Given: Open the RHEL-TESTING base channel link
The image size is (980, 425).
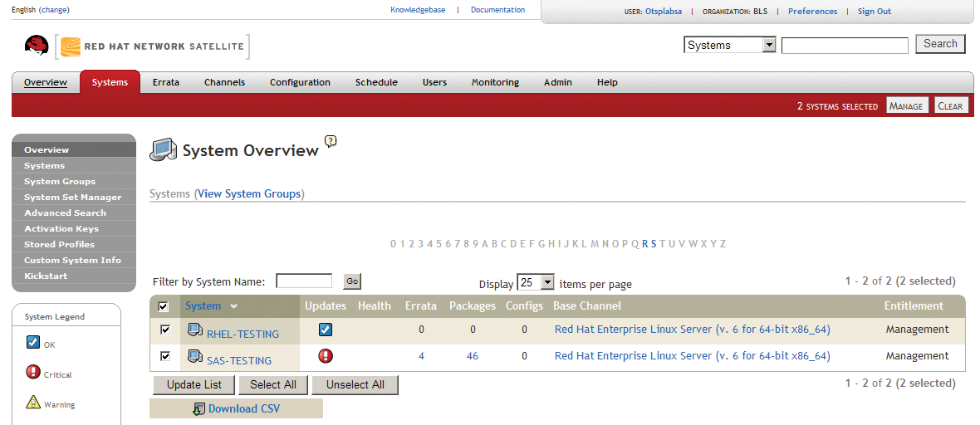Looking at the screenshot, I should coord(693,330).
